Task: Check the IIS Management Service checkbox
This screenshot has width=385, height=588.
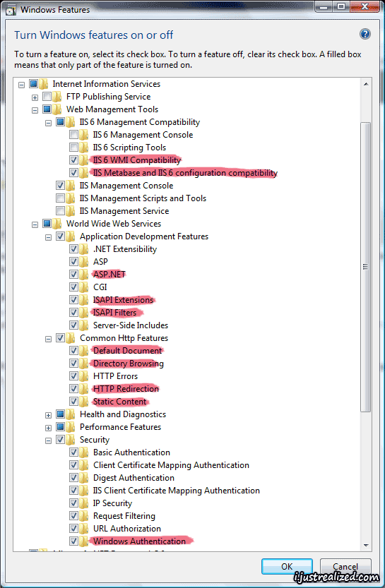Action: click(61, 211)
